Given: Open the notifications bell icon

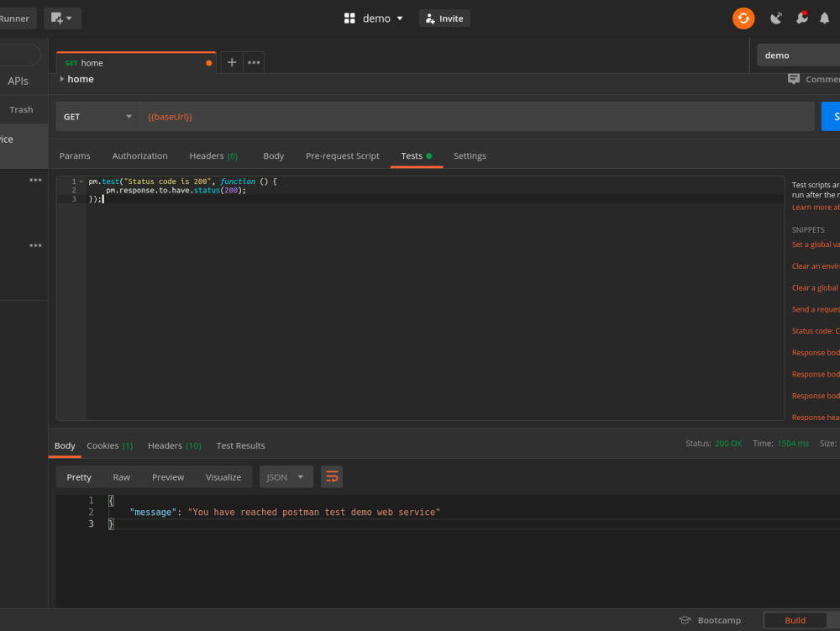Looking at the screenshot, I should pos(825,18).
